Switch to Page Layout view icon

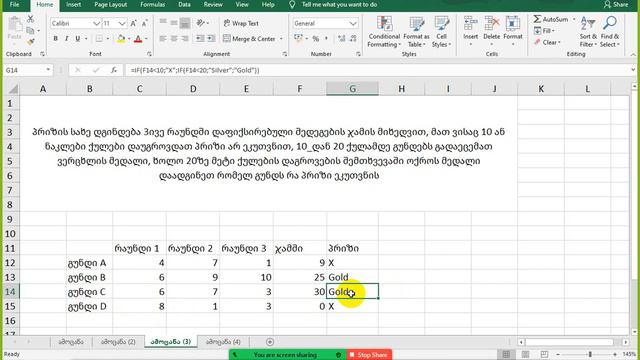(x=525, y=354)
